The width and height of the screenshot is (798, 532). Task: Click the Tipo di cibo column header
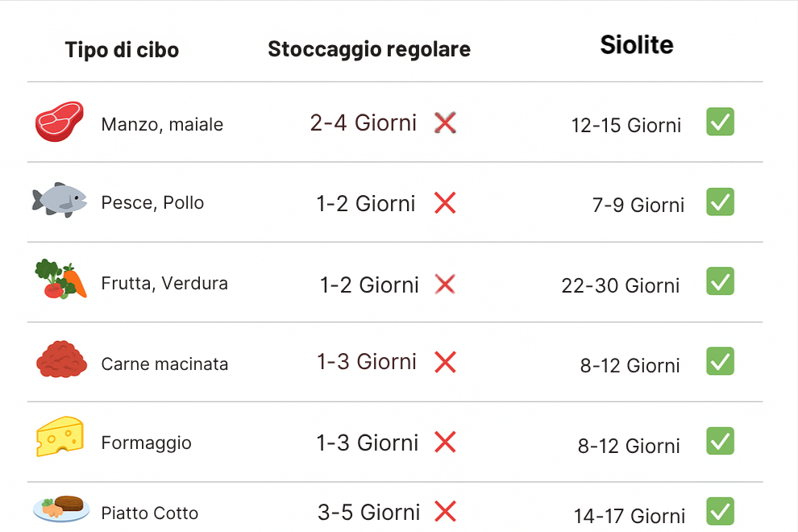122,50
